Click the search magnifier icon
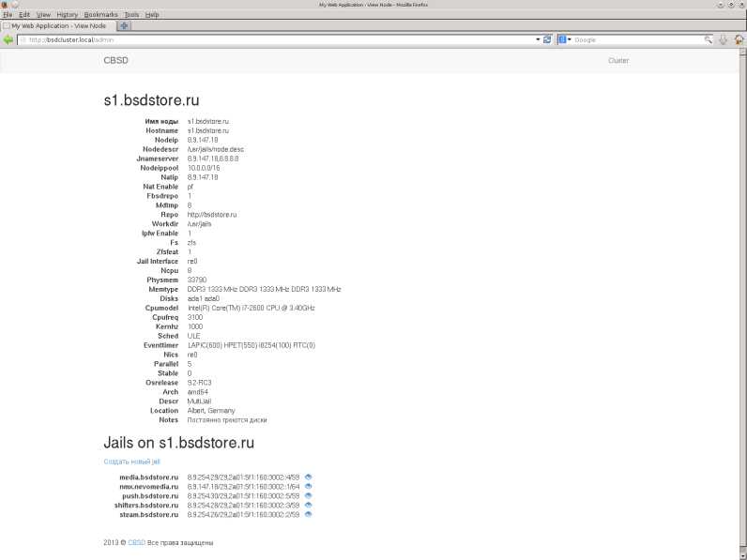Image resolution: width=747 pixels, height=560 pixels. [708, 40]
